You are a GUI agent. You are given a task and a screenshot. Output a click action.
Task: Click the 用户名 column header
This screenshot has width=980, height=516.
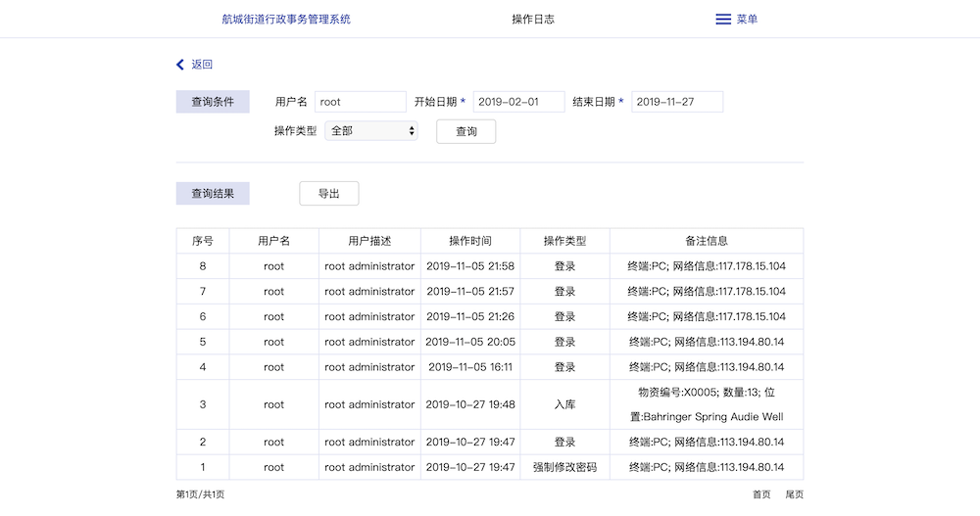click(x=273, y=241)
